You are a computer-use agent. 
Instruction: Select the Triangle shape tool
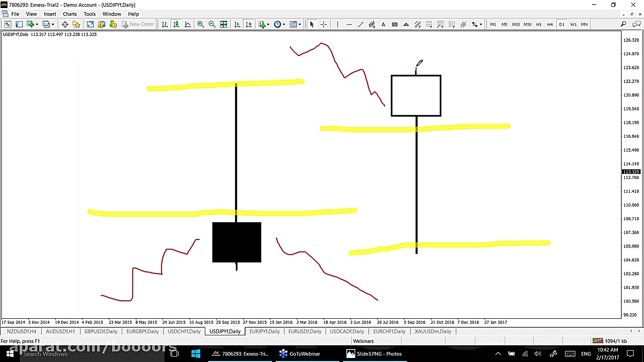click(406, 24)
